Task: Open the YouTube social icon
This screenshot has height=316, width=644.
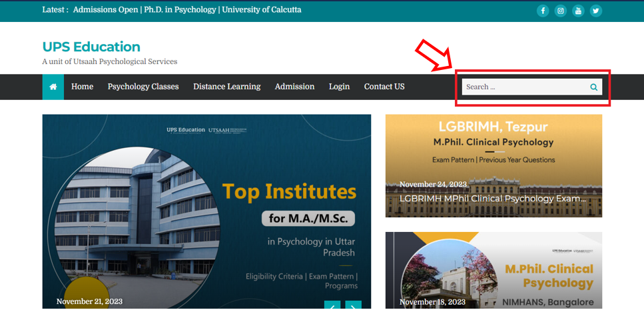Action: 578,11
